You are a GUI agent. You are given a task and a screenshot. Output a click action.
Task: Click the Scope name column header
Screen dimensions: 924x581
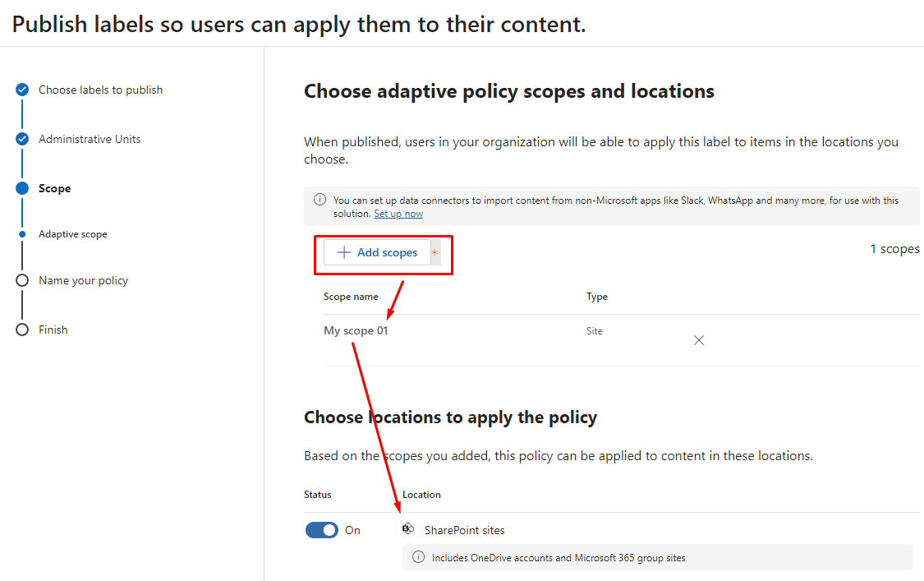[351, 297]
